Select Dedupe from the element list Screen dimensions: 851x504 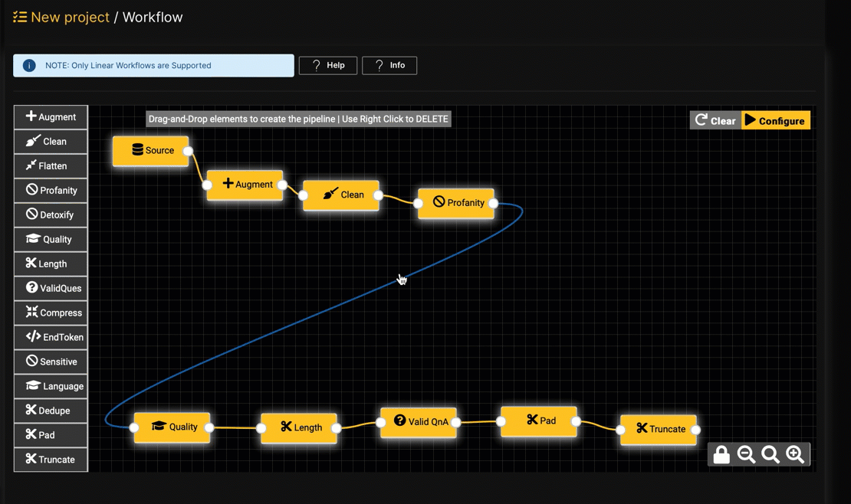pos(51,411)
